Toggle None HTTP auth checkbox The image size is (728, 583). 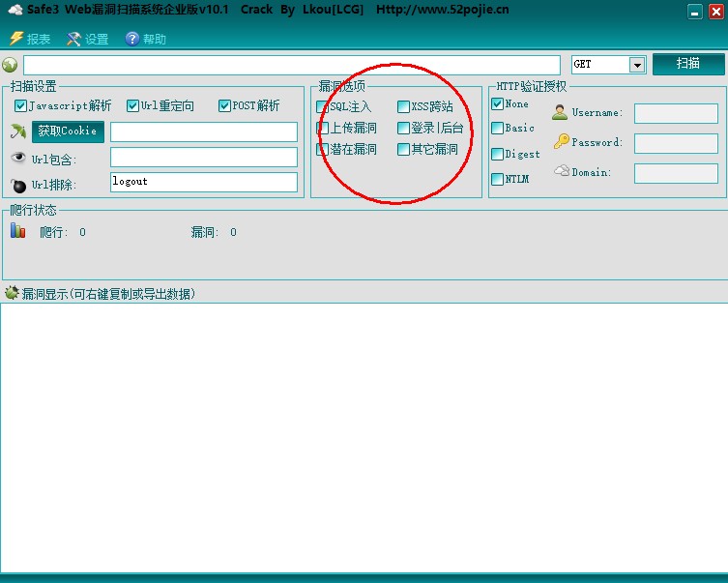tap(497, 104)
